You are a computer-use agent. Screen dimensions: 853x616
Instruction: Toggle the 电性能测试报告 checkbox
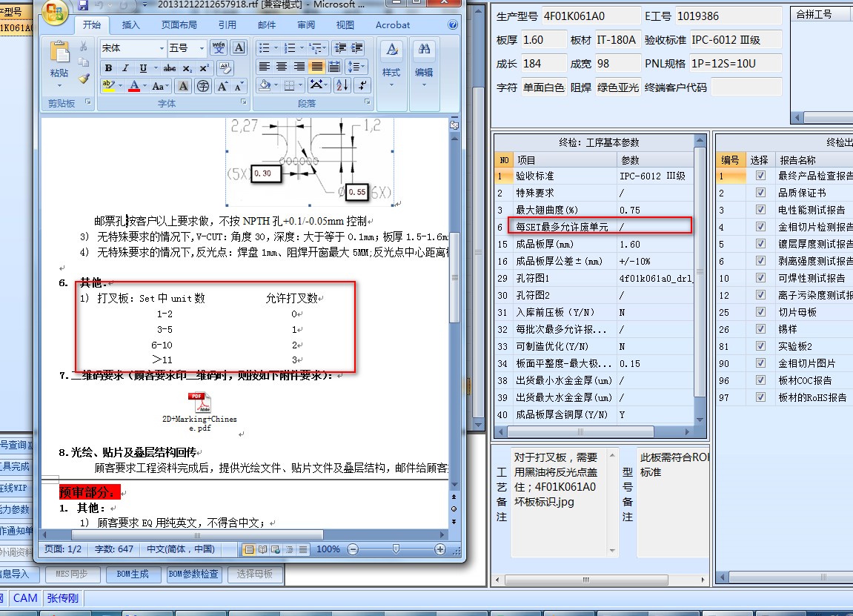760,210
